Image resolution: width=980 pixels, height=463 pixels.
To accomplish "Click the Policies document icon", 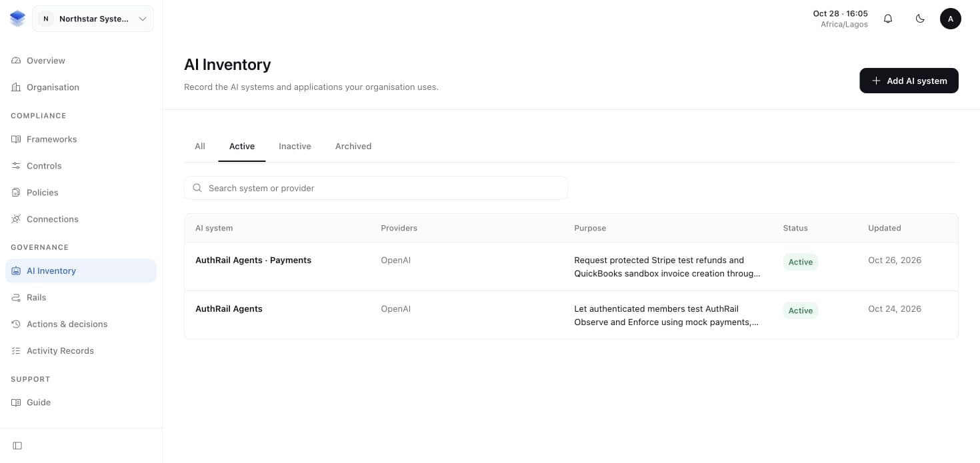I will tap(16, 193).
